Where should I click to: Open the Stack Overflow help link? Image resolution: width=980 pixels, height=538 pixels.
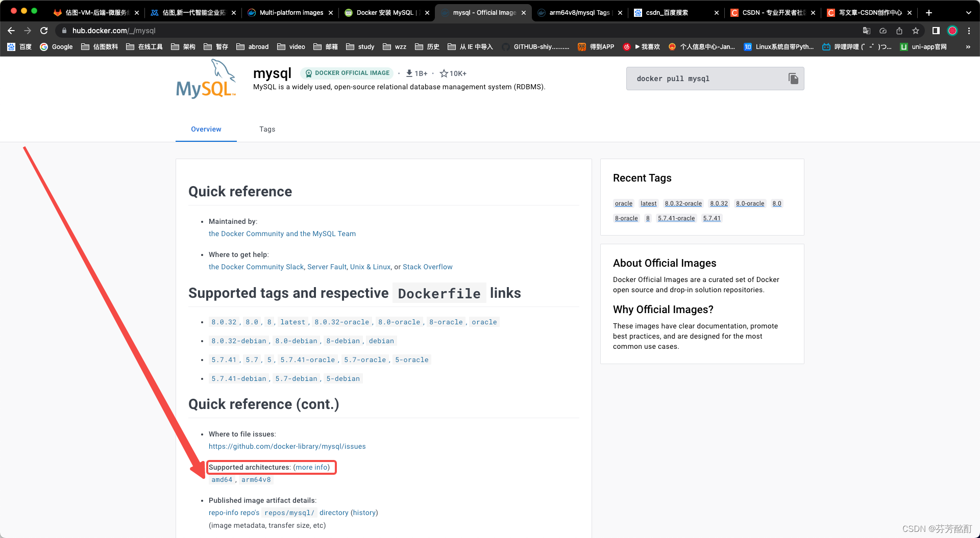(428, 267)
